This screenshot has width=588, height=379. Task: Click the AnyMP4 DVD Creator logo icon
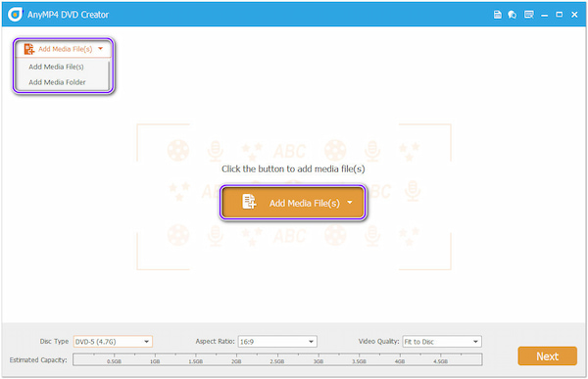point(15,15)
